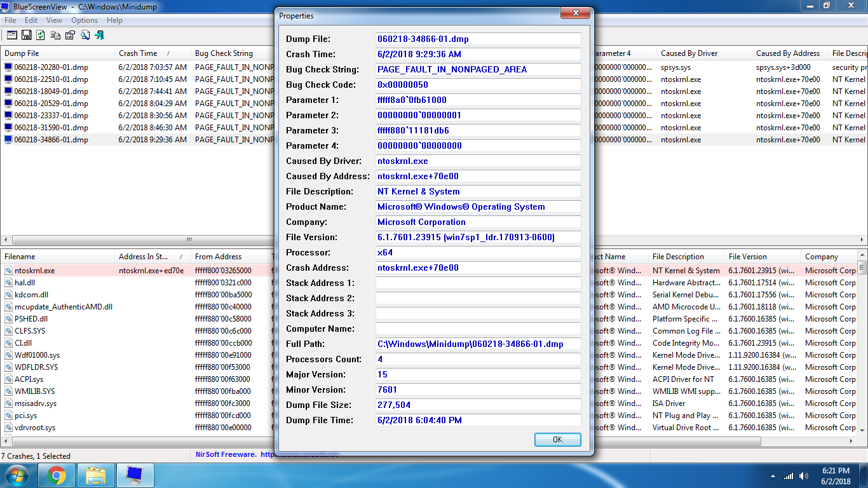Screen dimensions: 868x488
Task: Open the File menu
Action: point(10,20)
